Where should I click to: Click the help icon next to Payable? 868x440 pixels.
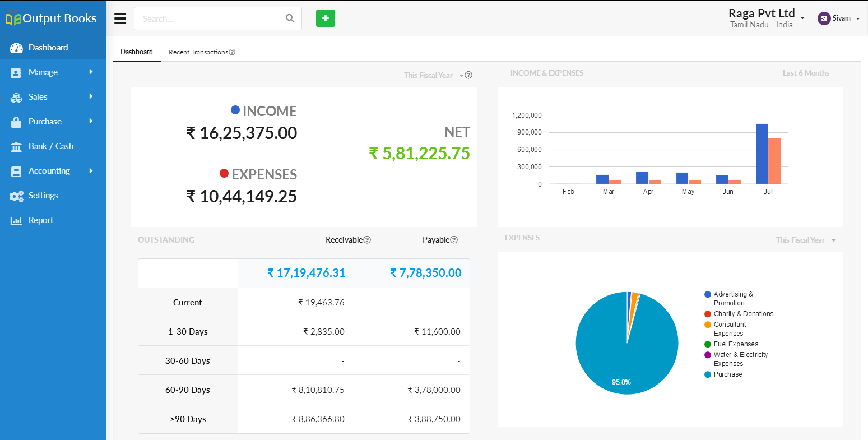(454, 240)
